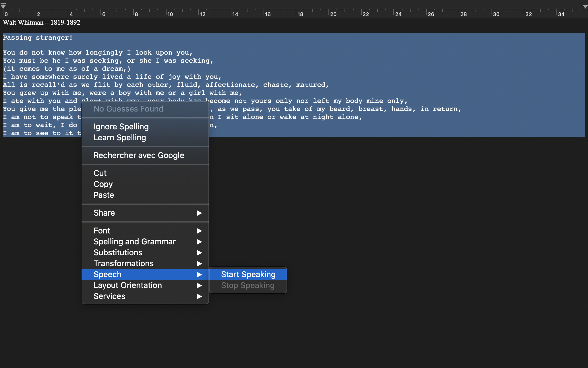Open Layout Orientation submenu
The height and width of the screenshot is (368, 588).
[x=145, y=285]
